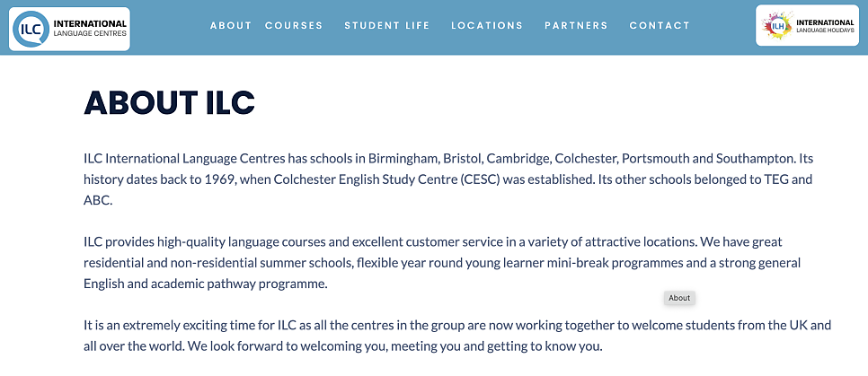Open the Courses navigation item

click(x=294, y=25)
